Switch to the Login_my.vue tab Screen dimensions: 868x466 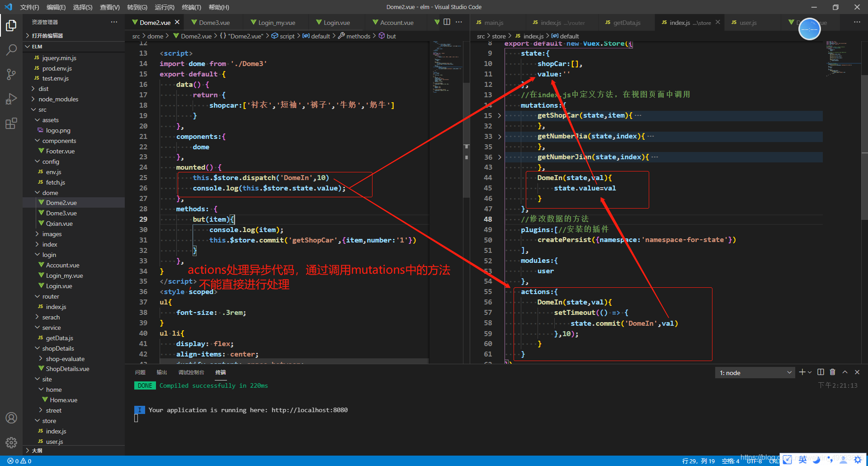click(x=276, y=23)
